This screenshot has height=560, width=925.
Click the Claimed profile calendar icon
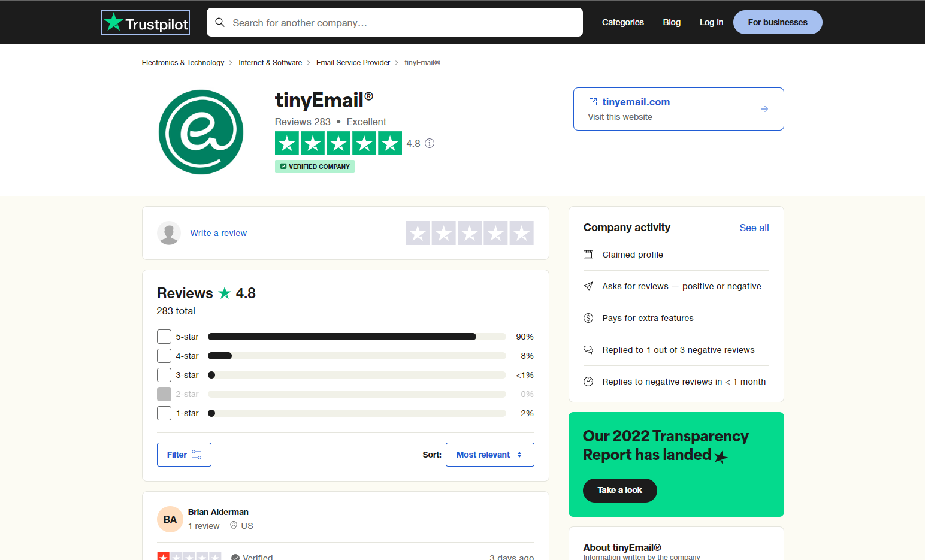[588, 255]
